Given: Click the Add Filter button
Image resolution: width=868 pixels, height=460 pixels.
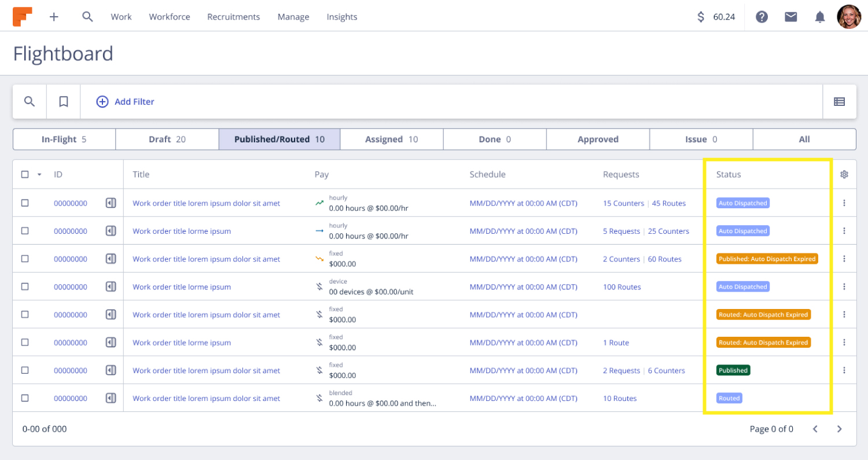Looking at the screenshot, I should pyautogui.click(x=126, y=102).
